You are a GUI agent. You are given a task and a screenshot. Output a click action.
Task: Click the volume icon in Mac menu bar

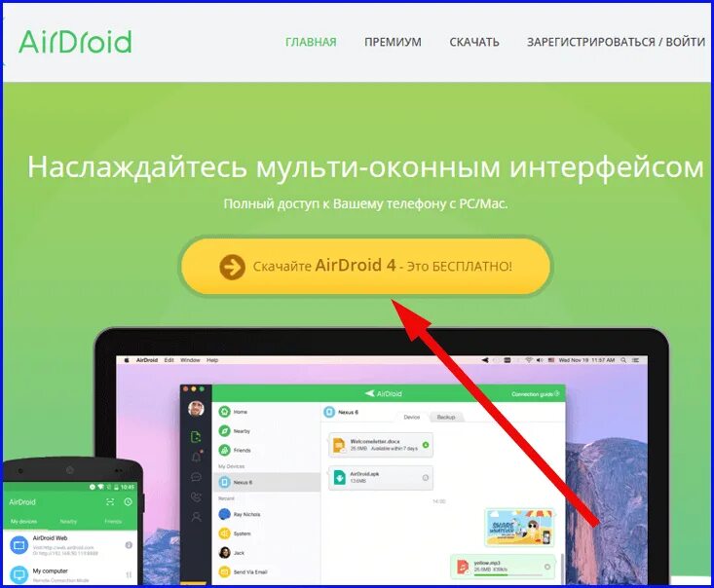(540, 360)
